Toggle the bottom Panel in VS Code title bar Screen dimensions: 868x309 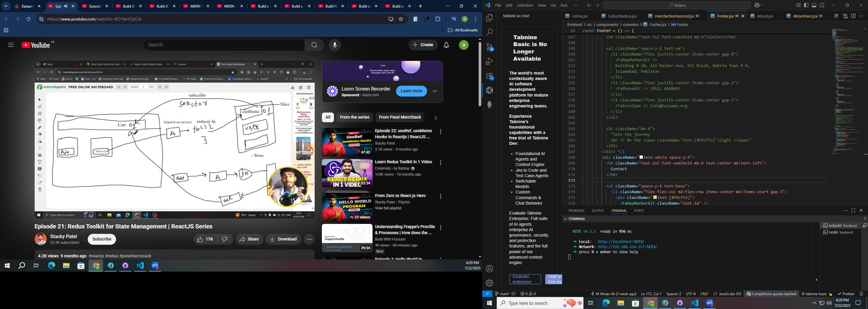coord(814,5)
